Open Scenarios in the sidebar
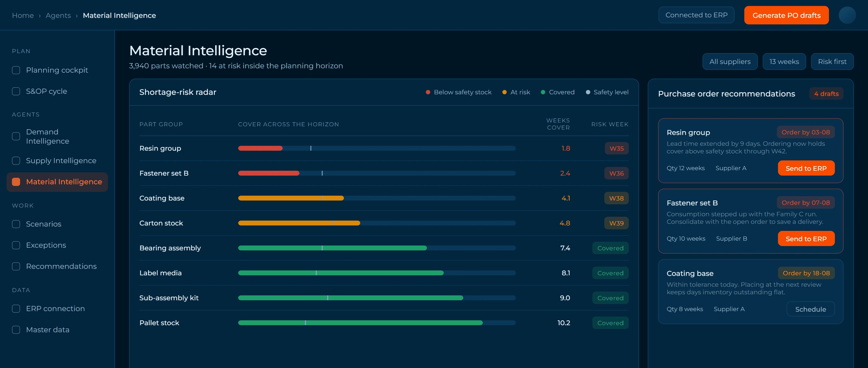Screen dimensions: 868x368 57,224
